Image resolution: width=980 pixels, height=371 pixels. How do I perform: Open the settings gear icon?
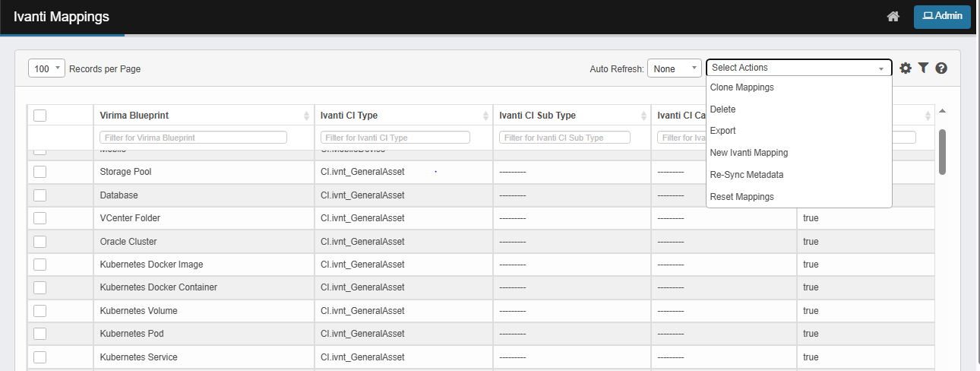click(905, 68)
